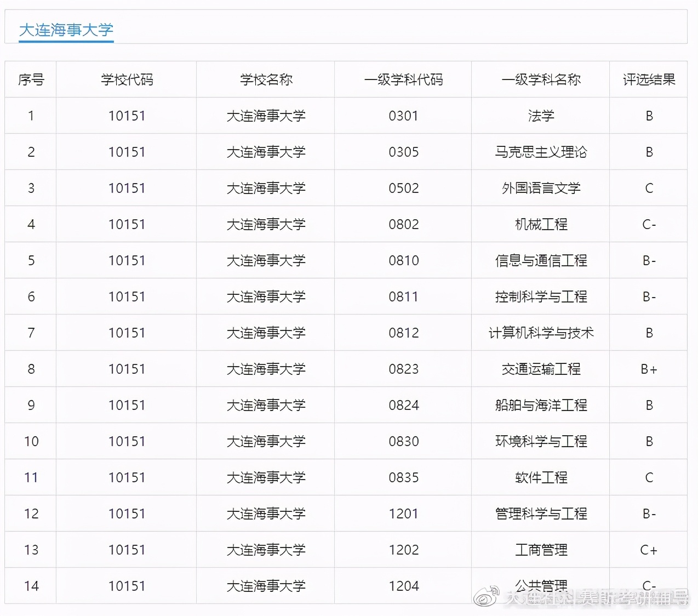The height and width of the screenshot is (616, 698).
Task: Click the 0502 subject code cell
Action: [x=403, y=188]
